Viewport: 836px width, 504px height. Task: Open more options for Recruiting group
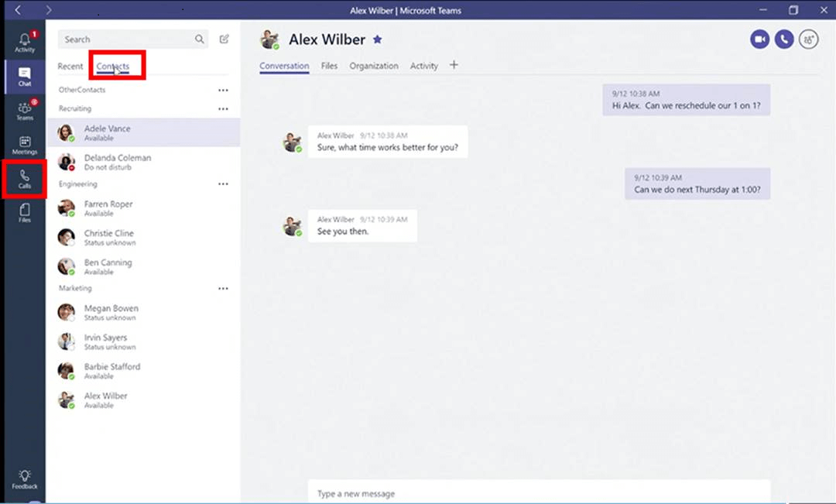click(x=223, y=109)
